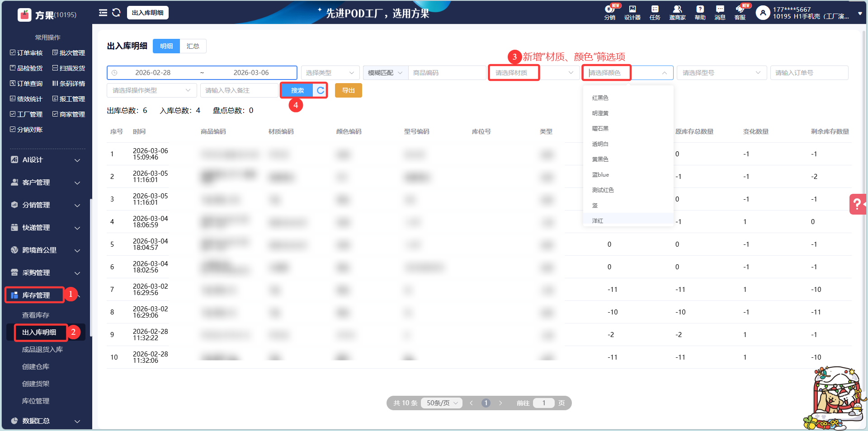Expand the 快递管理 menu
868x431 pixels.
tap(46, 228)
